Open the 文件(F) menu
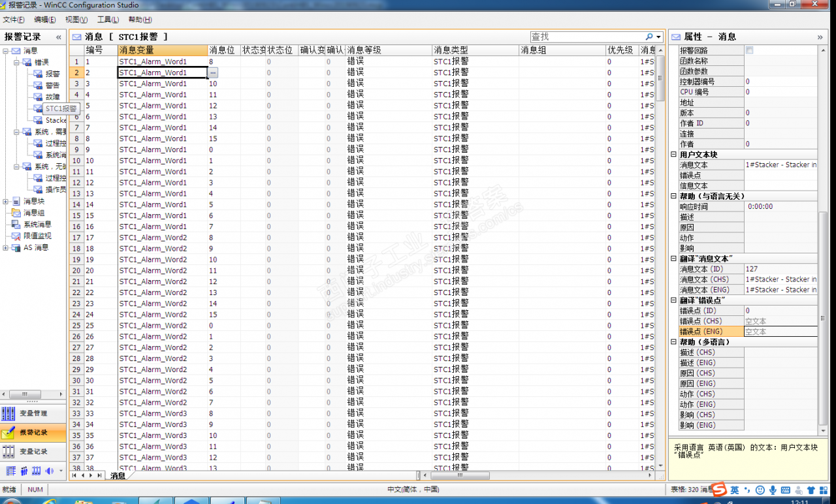This screenshot has height=504, width=836. pyautogui.click(x=13, y=20)
